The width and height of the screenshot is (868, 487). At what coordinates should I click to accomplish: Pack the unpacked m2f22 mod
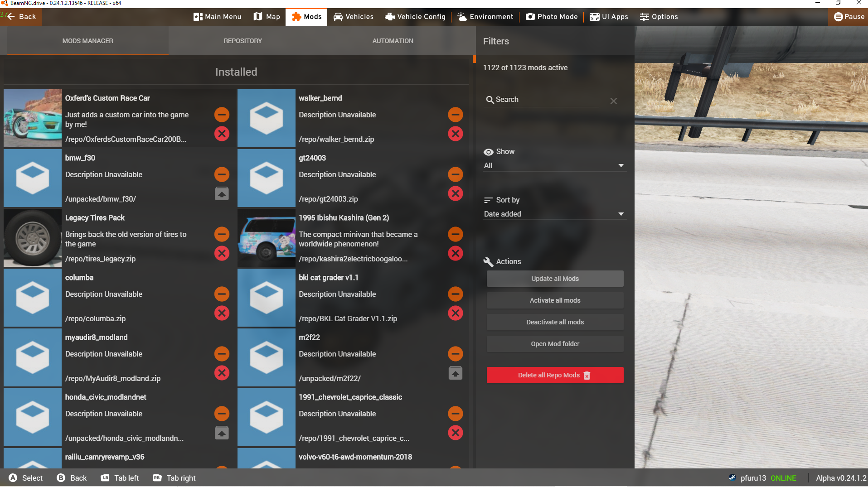[x=456, y=373]
